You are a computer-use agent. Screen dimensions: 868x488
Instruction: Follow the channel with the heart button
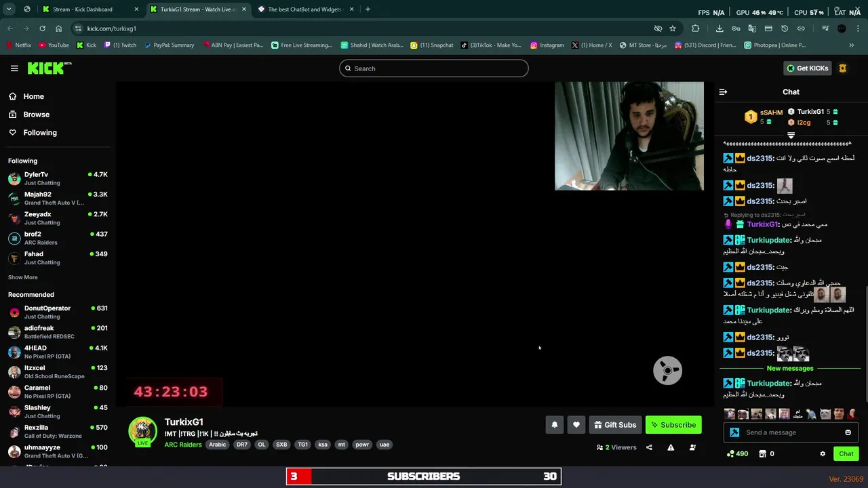click(576, 425)
